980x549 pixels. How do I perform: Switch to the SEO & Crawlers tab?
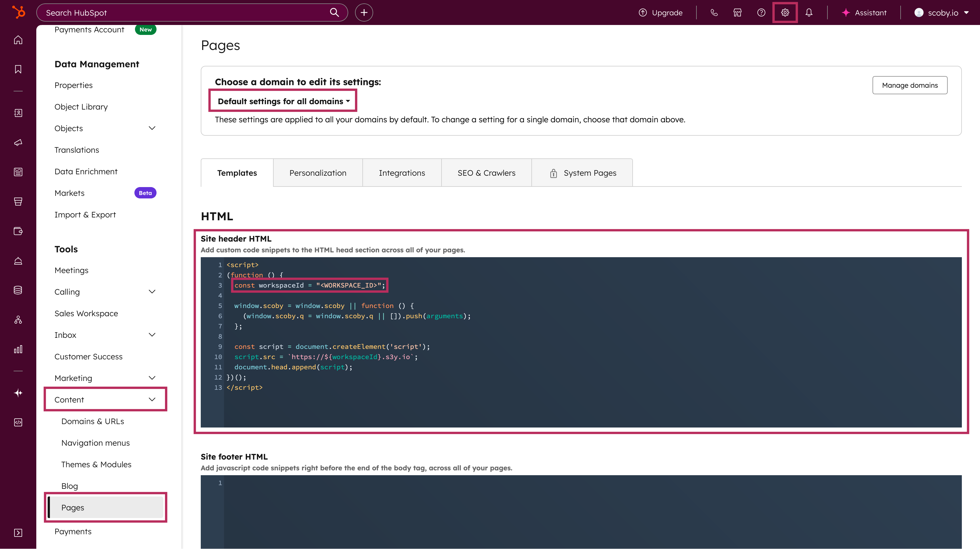(x=486, y=173)
